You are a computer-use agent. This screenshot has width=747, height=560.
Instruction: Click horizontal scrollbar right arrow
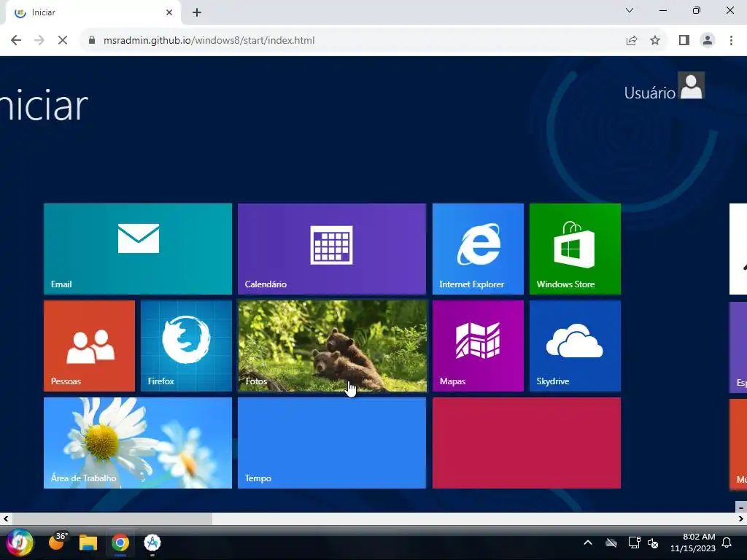tap(741, 518)
